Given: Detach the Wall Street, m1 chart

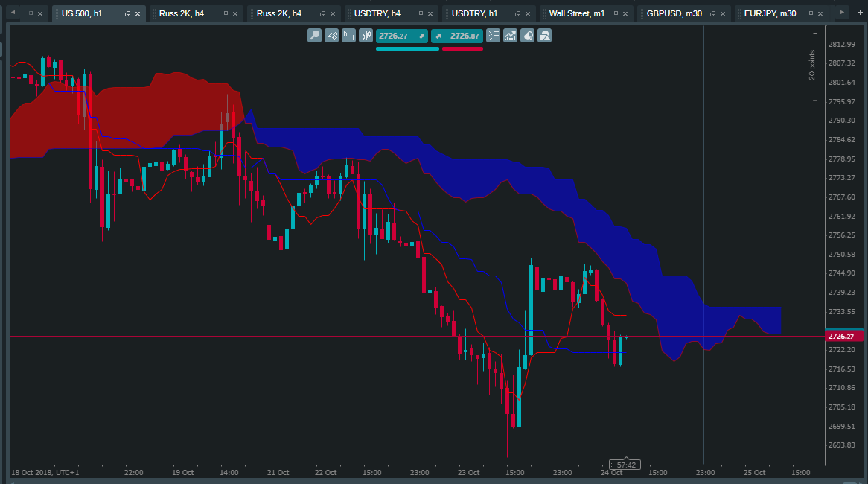Looking at the screenshot, I should 615,14.
